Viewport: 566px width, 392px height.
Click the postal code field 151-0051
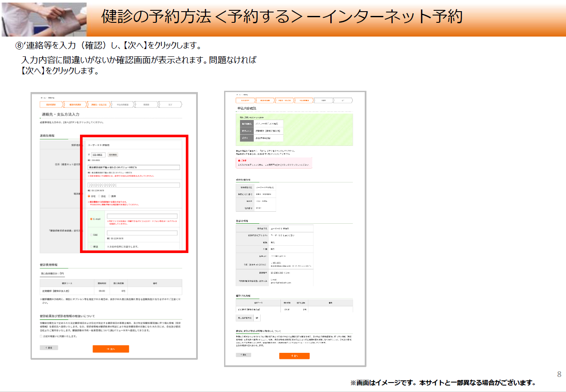(98, 155)
